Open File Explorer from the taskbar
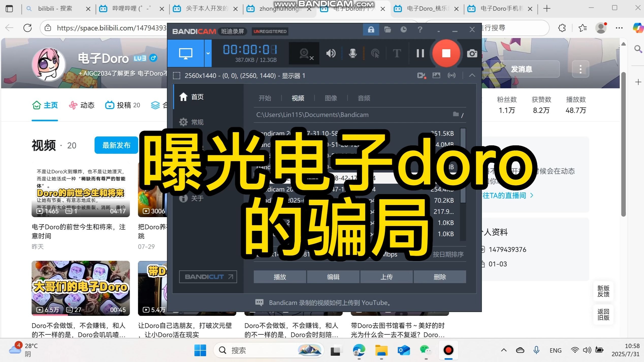This screenshot has height=362, width=644. coord(381,350)
